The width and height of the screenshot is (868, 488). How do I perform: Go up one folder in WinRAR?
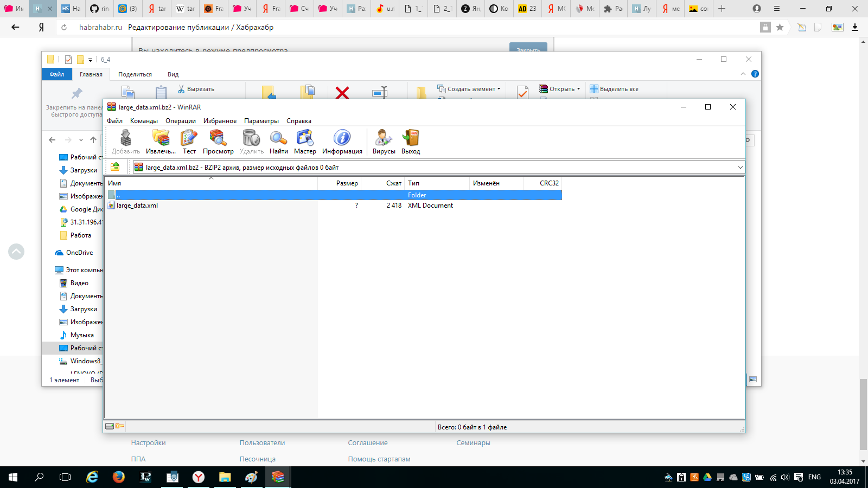point(115,167)
